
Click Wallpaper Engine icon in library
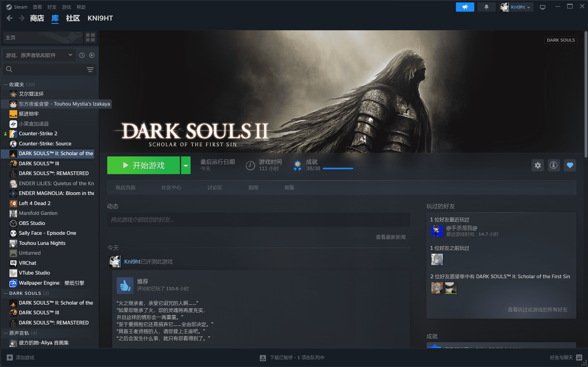13,283
